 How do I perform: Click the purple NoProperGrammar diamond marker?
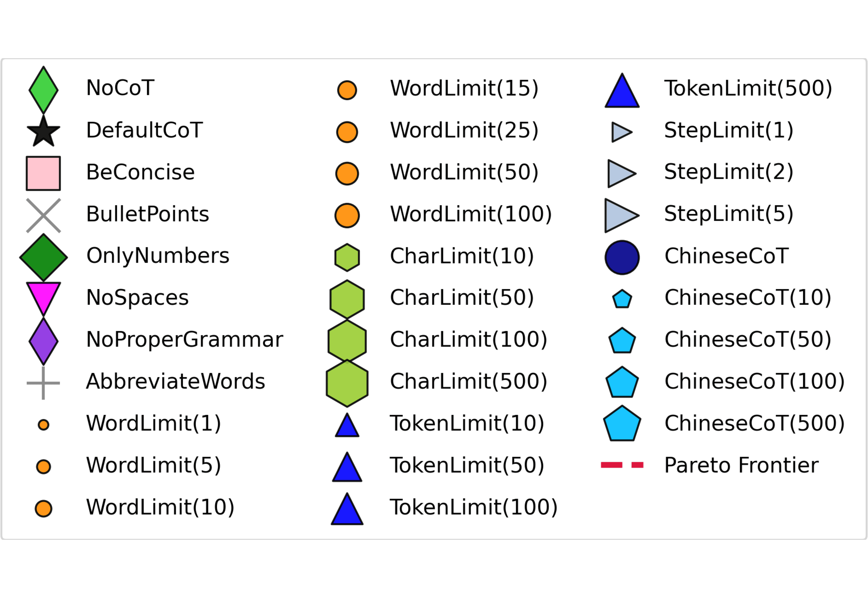pos(44,341)
